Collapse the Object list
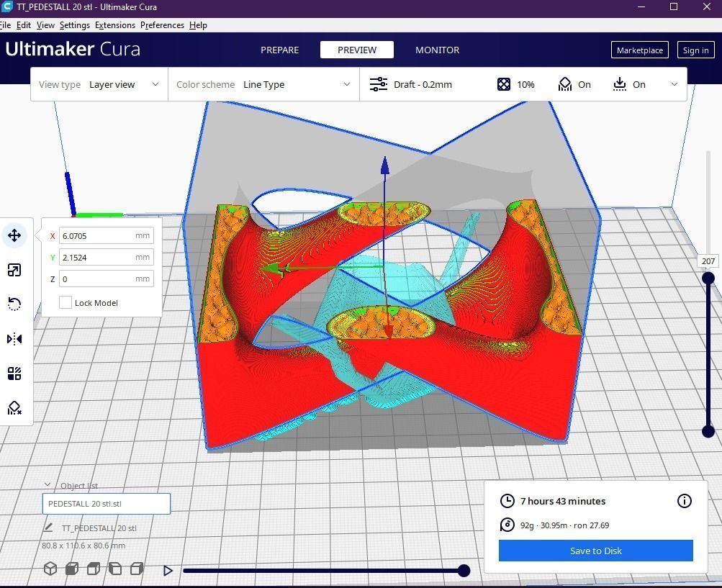This screenshot has width=722, height=588. click(x=48, y=484)
